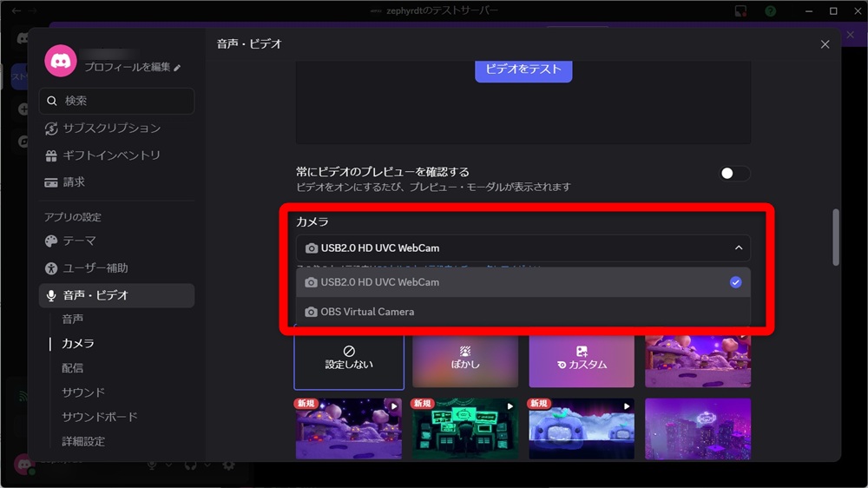This screenshot has height=488, width=868.
Task: Click the pencil edit icon by profile
Action: 177,68
